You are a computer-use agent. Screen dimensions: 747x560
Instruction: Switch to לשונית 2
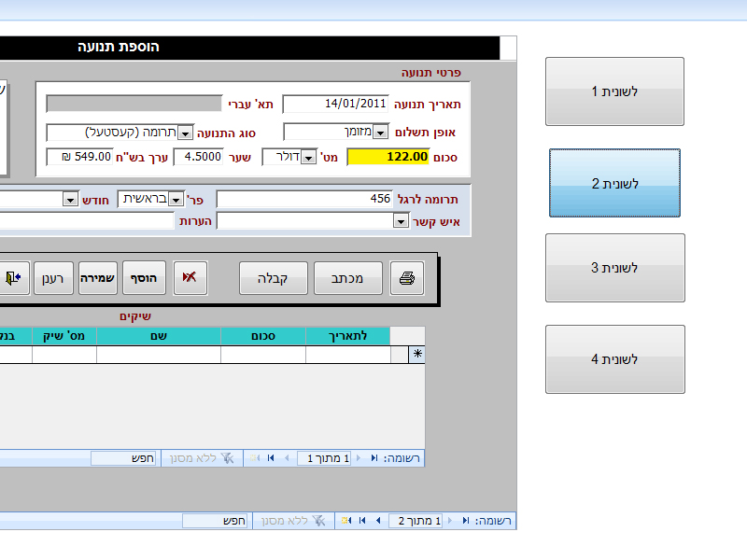coord(614,183)
